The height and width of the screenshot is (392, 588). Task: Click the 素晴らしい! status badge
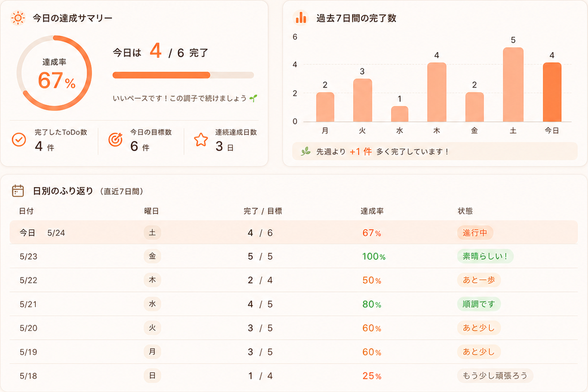[485, 256]
